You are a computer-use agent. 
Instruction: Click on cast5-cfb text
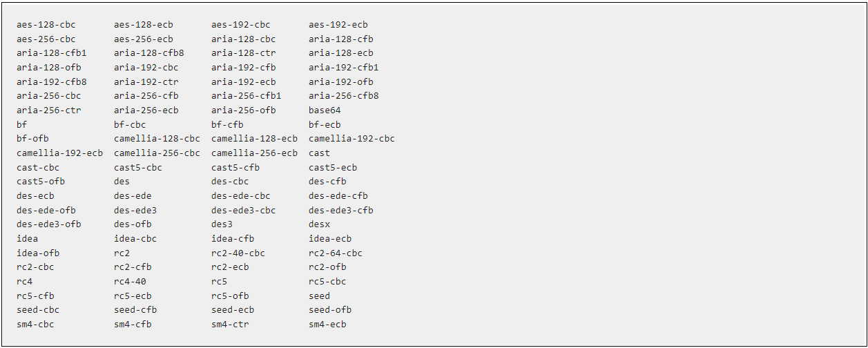235,168
